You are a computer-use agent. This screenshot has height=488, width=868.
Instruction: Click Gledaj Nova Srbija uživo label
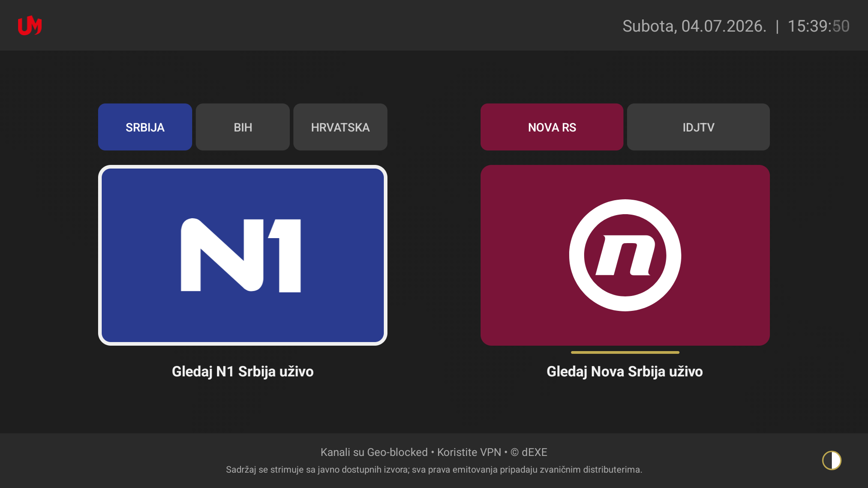coord(625,371)
